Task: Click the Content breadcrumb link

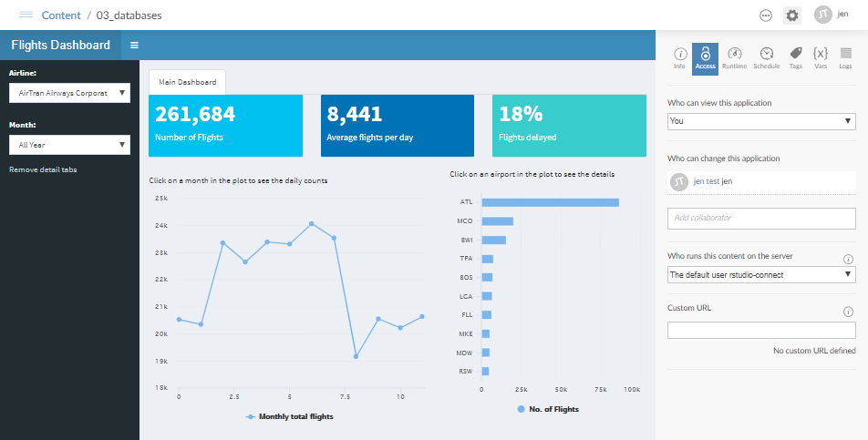Action: 60,15
